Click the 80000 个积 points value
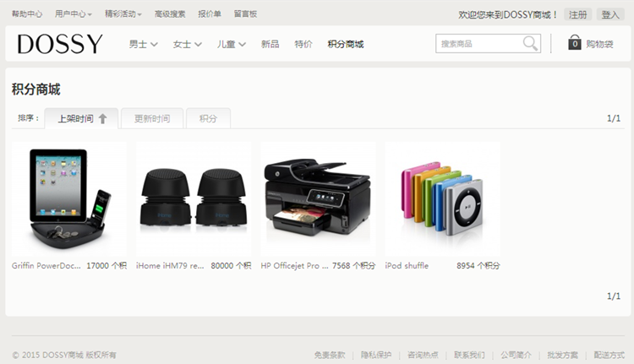The width and height of the screenshot is (634, 364). click(x=232, y=266)
